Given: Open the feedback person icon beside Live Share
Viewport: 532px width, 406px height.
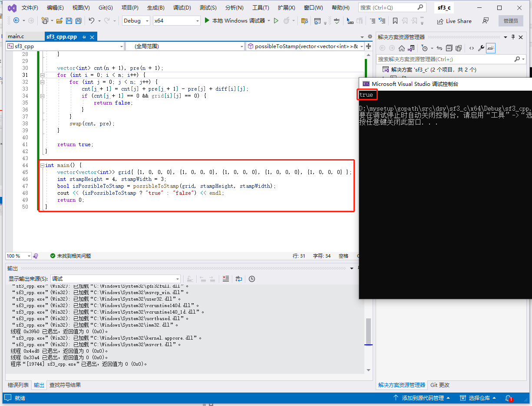Looking at the screenshot, I should [x=486, y=21].
